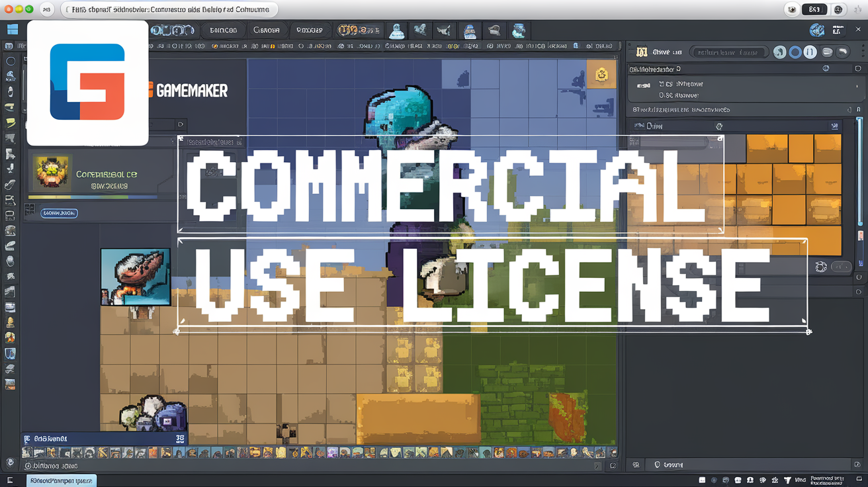Click the blue ring round button
The height and width of the screenshot is (487, 868).
coord(795,52)
